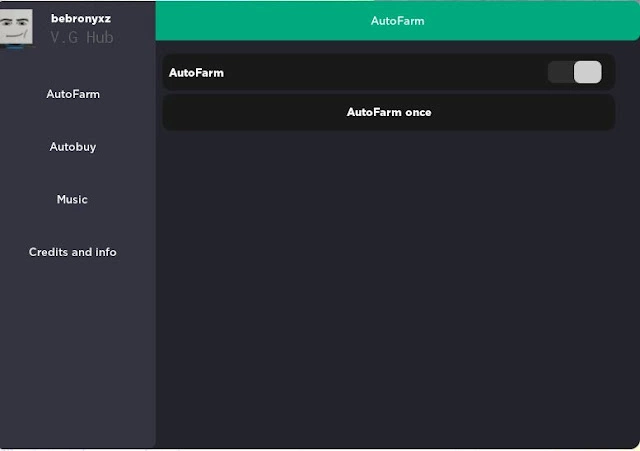
Task: Click the bebronyxz avatar face image
Action: pyautogui.click(x=16, y=27)
